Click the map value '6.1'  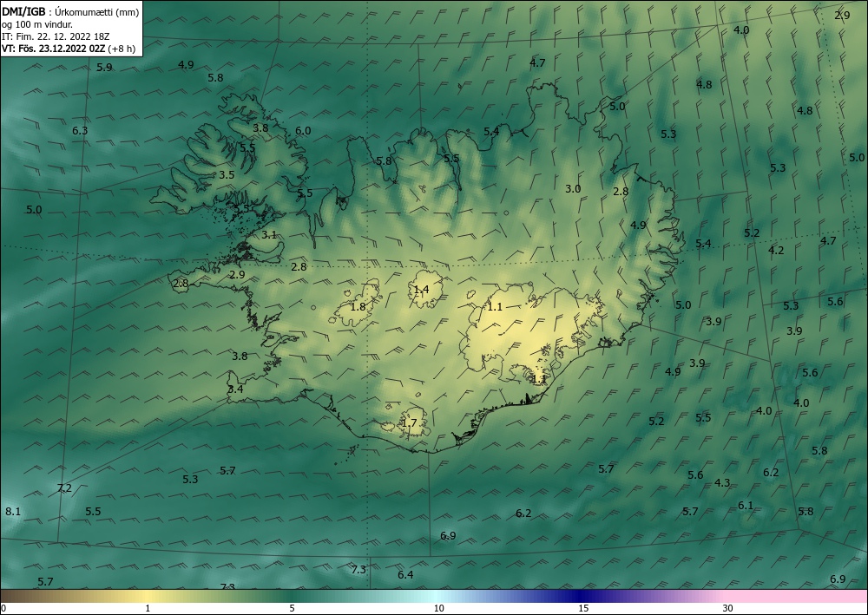coord(746,505)
